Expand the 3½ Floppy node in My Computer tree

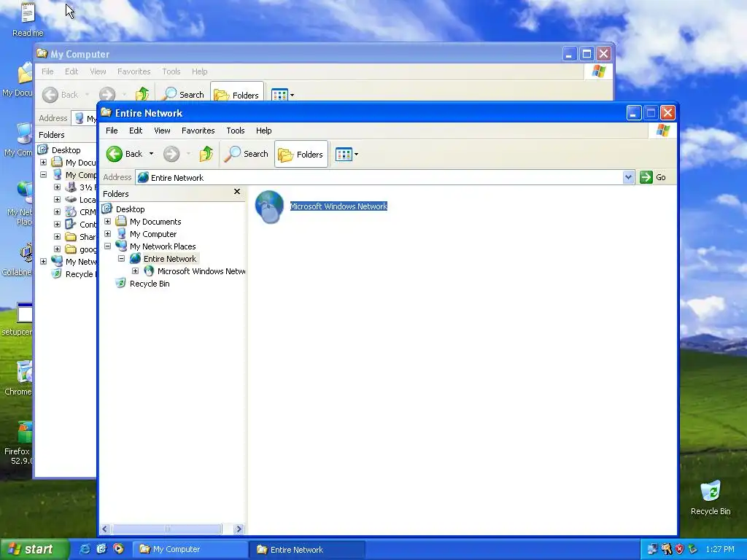57,187
